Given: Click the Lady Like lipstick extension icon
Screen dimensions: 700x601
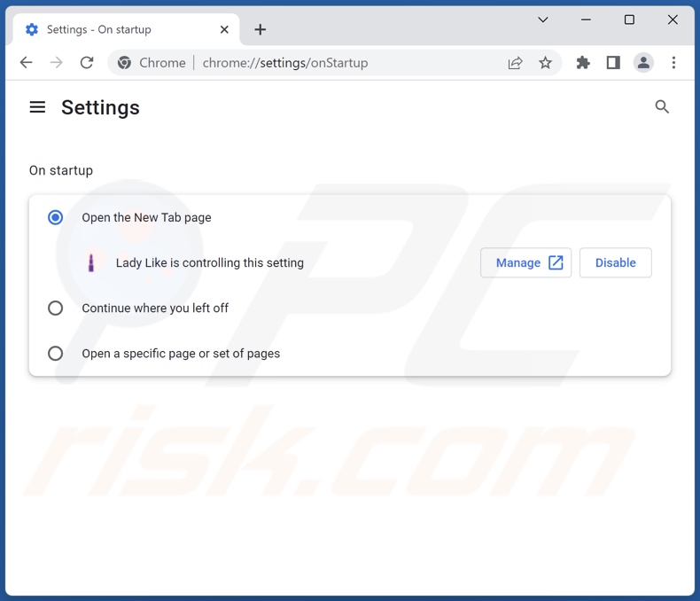Looking at the screenshot, I should coord(91,263).
